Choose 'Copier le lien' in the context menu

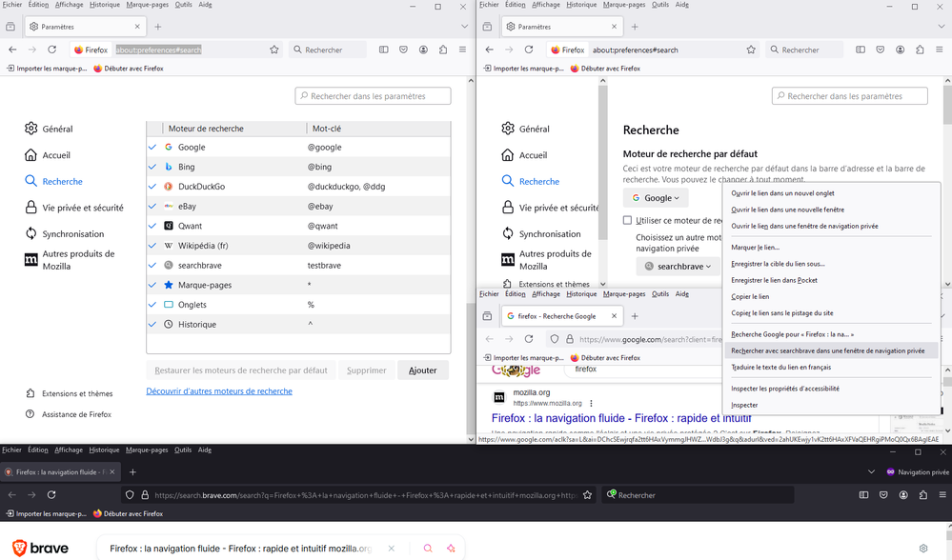[x=750, y=297]
